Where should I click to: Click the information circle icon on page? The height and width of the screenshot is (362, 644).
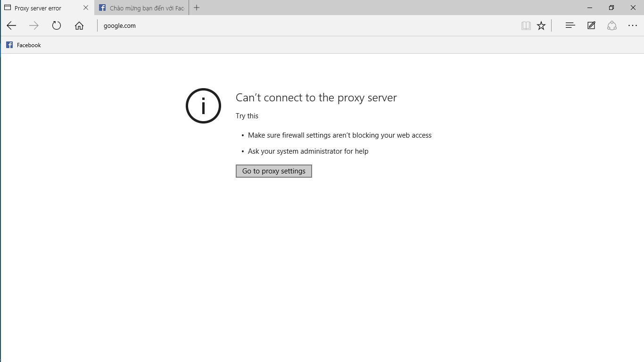(204, 106)
